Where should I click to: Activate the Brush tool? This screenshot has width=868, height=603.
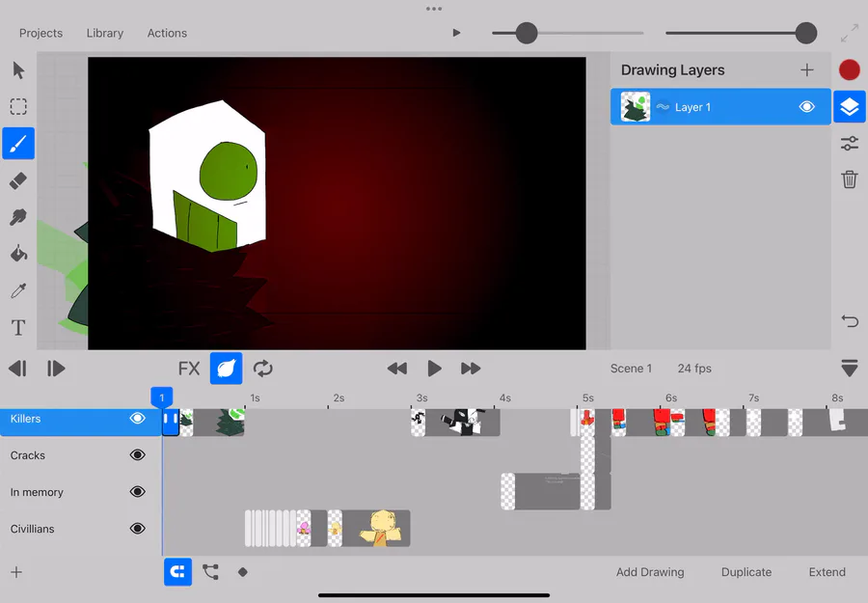point(18,144)
